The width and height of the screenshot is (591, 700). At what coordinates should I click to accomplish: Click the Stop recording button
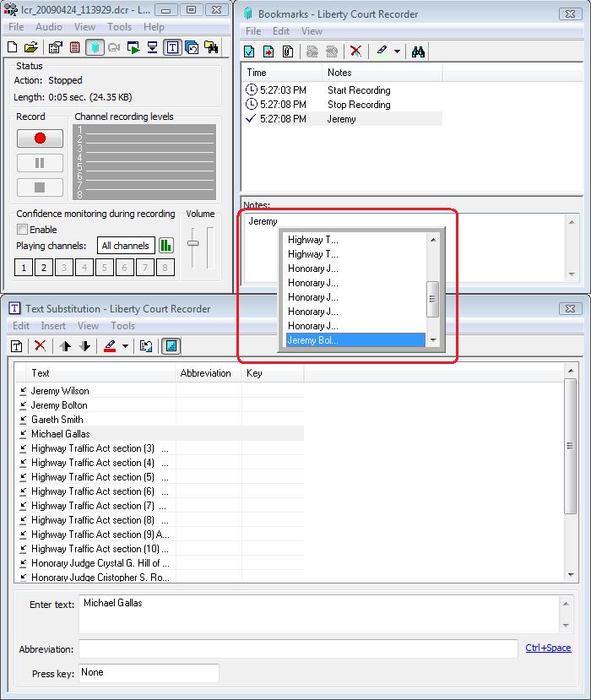(x=40, y=187)
